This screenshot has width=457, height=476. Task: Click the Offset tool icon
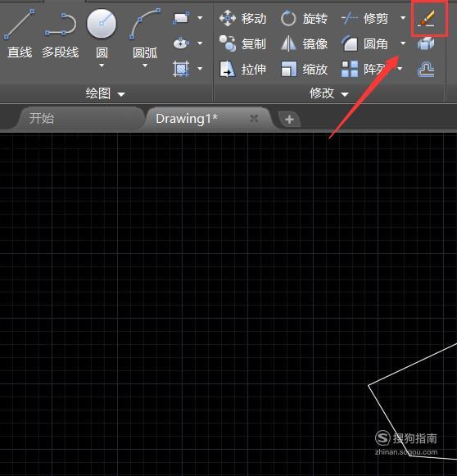426,69
